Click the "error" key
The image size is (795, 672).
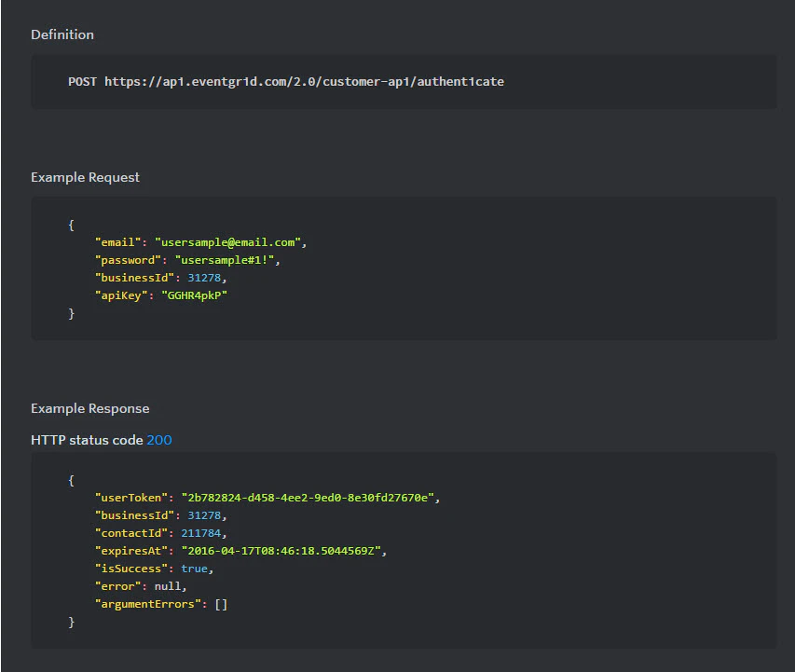point(117,586)
